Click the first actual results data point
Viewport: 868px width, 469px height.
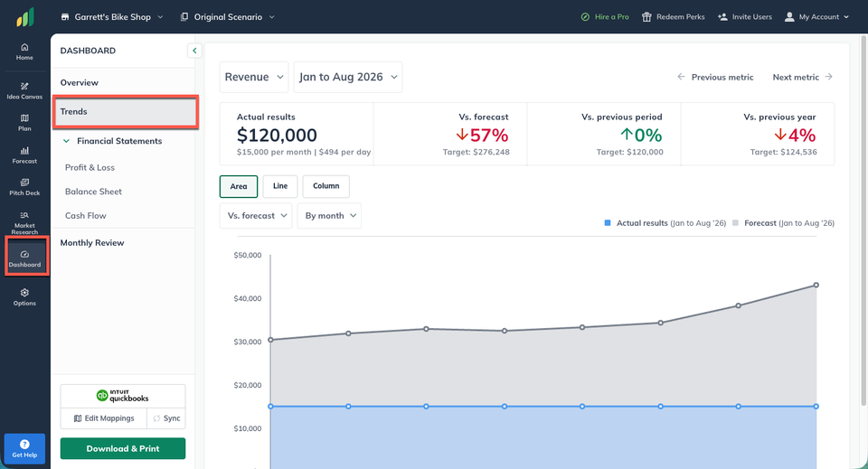click(270, 407)
